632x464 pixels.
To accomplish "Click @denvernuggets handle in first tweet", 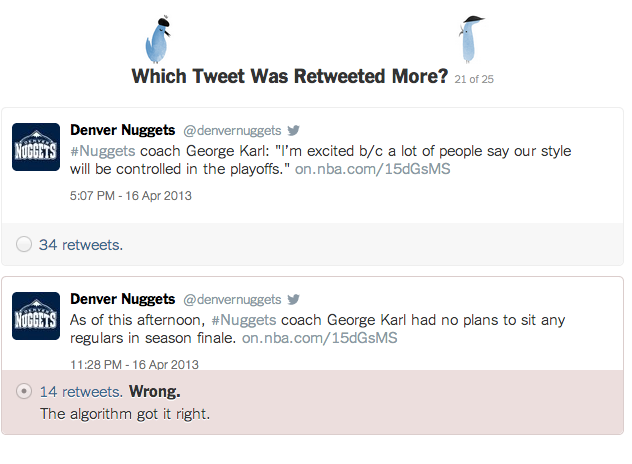I will [x=232, y=130].
